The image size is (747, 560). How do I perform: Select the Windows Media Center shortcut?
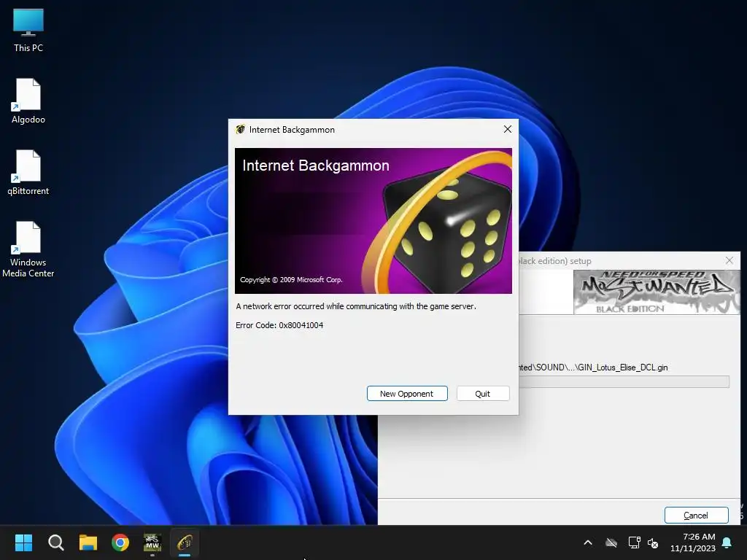click(x=28, y=249)
